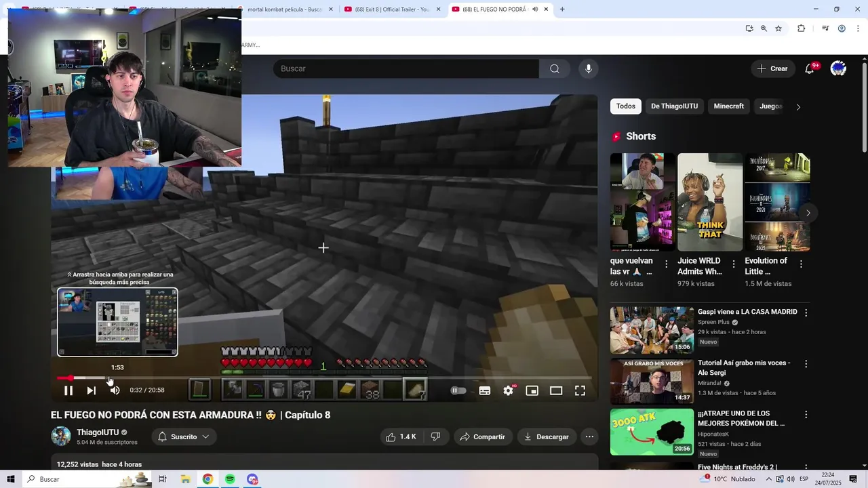Open options for Pokémon video
868x488 pixels.
806,414
